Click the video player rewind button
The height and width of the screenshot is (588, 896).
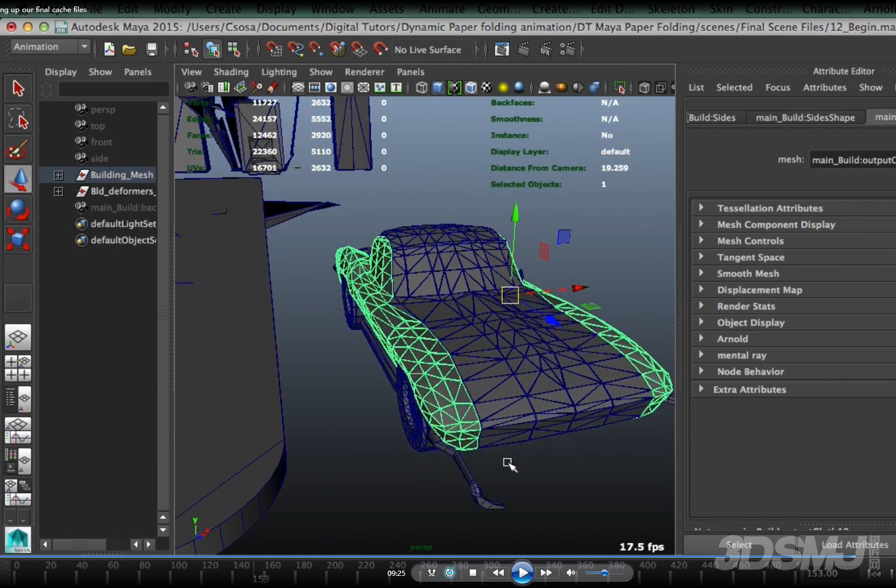498,572
